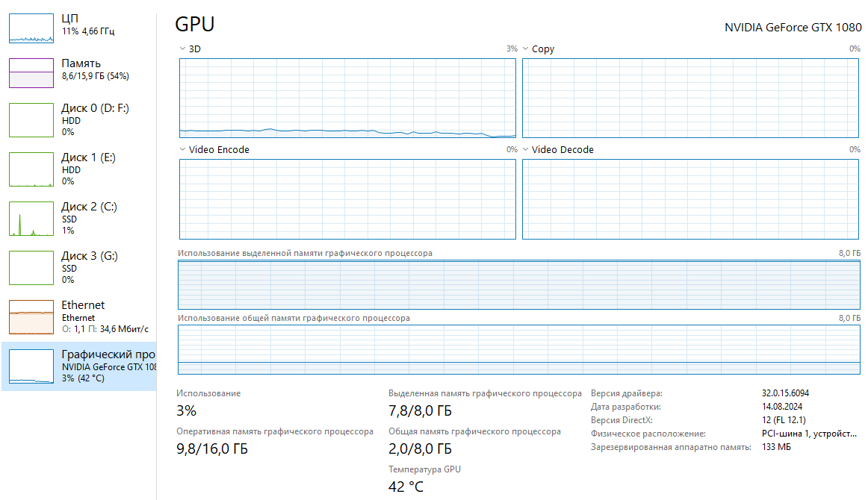Click the shared GPU memory usage graph

[519, 349]
